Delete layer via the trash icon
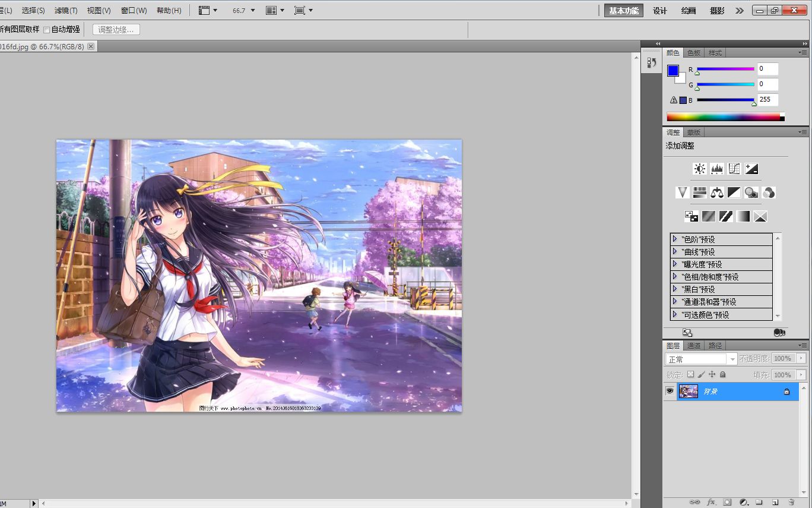 pos(792,503)
